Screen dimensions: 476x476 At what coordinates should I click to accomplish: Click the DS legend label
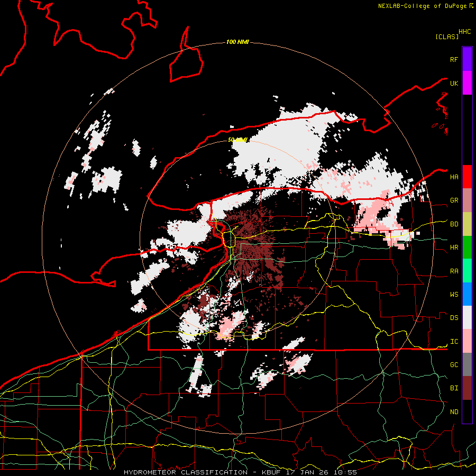pyautogui.click(x=454, y=318)
